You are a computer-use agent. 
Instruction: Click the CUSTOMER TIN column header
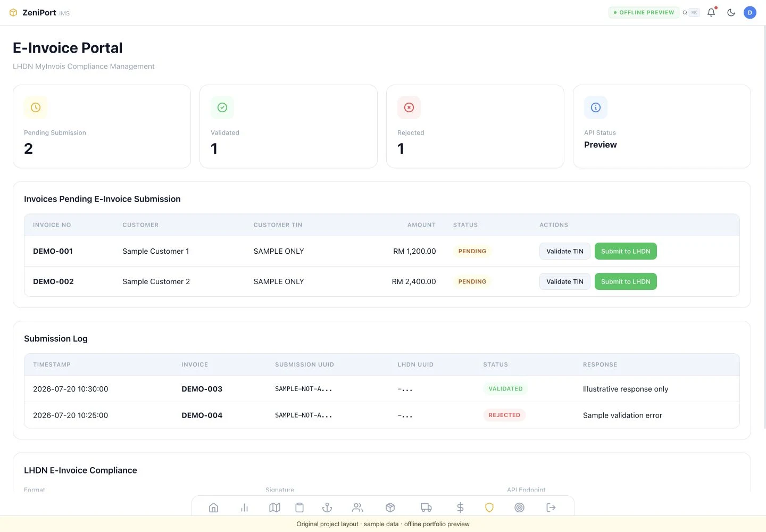tap(278, 225)
